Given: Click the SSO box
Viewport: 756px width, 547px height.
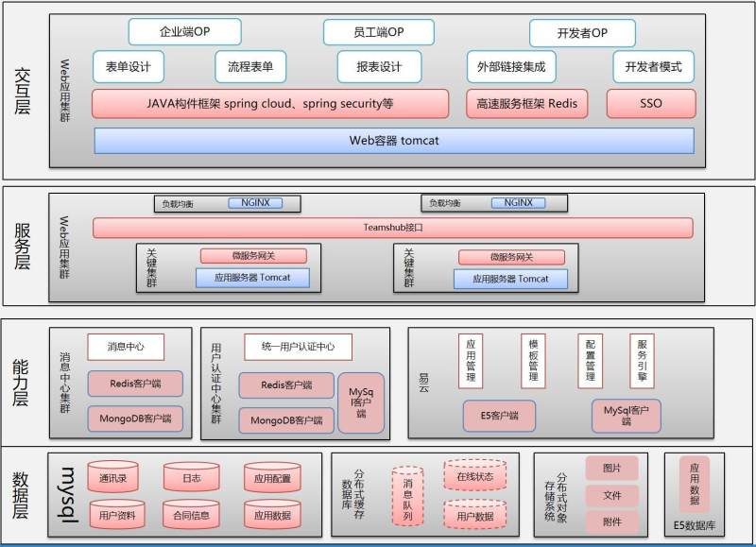Looking at the screenshot, I should point(651,103).
